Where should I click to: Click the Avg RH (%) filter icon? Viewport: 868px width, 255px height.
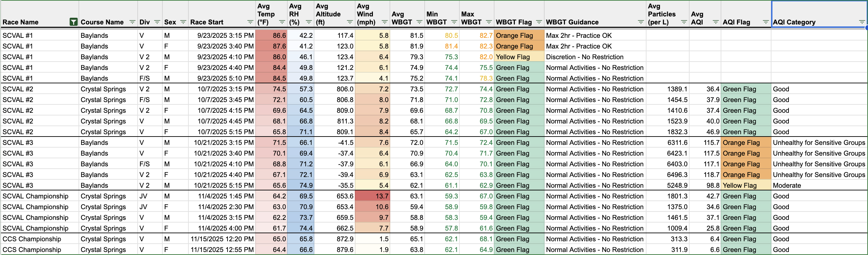pos(309,22)
